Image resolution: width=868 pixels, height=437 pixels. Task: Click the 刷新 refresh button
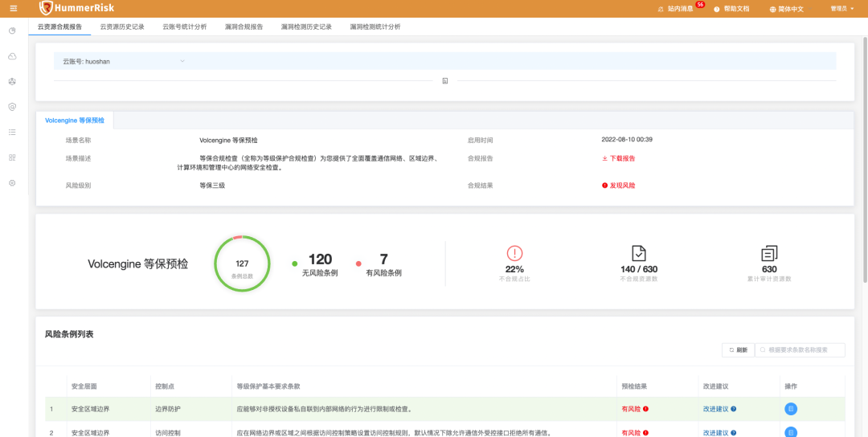pos(738,350)
